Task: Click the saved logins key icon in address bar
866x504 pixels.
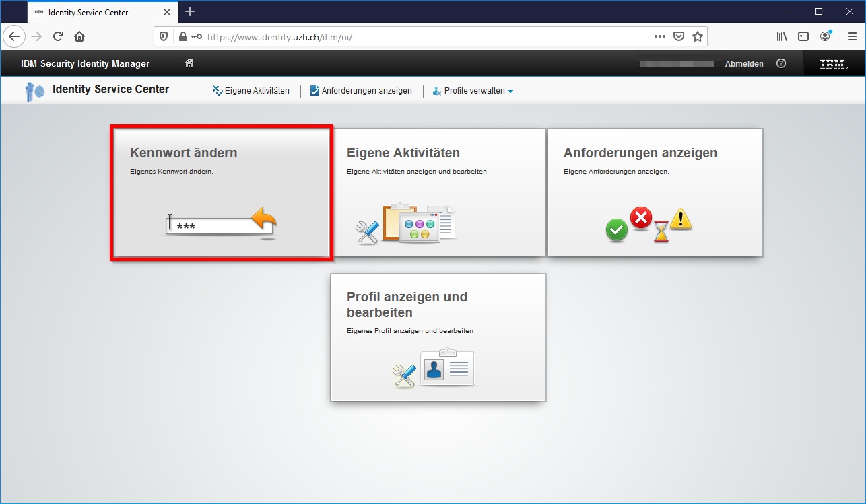Action: [x=197, y=36]
